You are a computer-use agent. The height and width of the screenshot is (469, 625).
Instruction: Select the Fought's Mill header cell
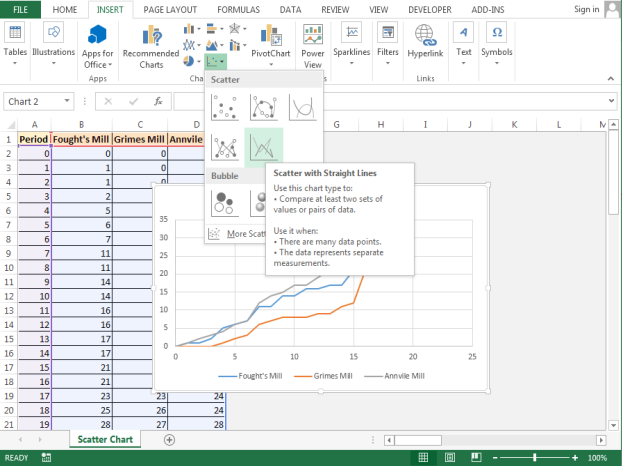coord(81,139)
